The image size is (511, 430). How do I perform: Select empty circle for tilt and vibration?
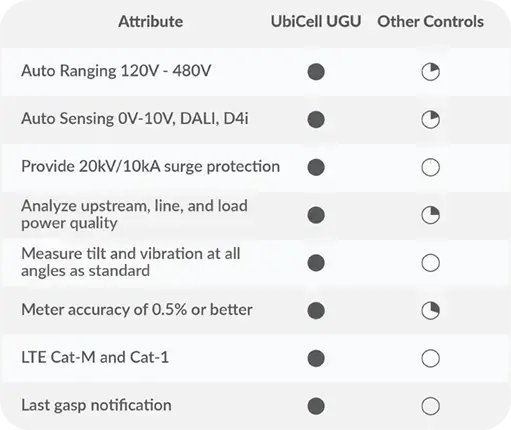[x=430, y=263]
